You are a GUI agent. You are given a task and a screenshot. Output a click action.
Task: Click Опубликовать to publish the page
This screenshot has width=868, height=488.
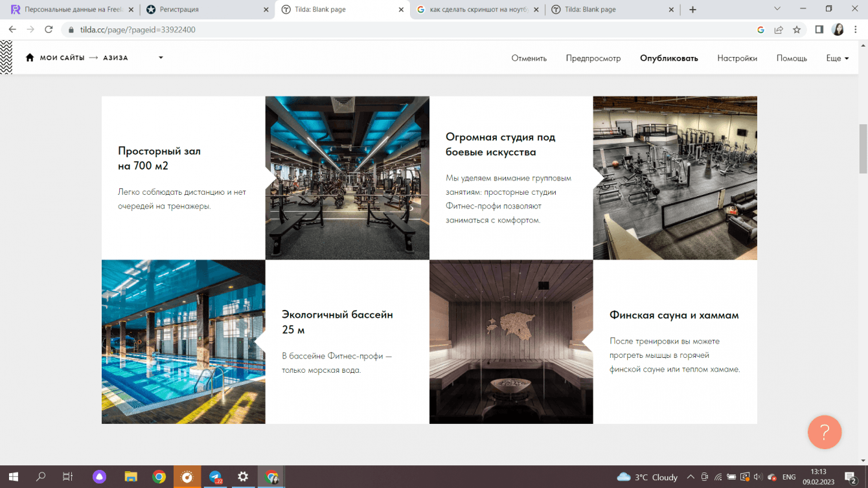669,58
